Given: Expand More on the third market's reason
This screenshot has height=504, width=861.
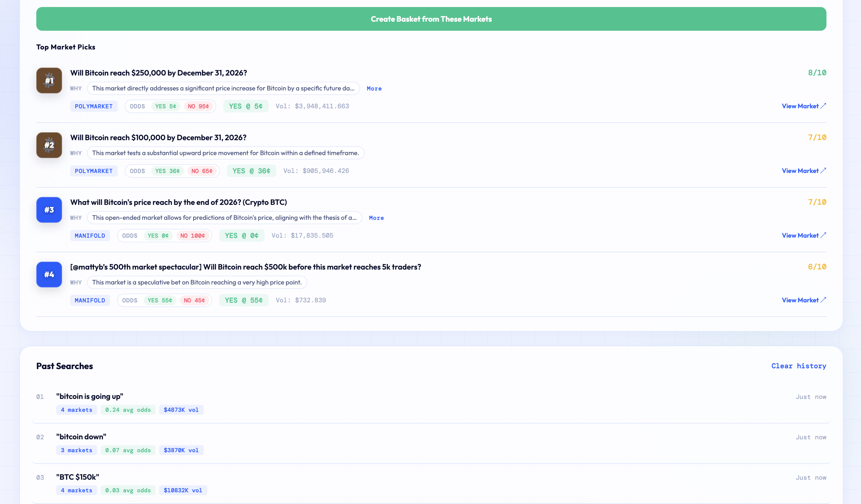Looking at the screenshot, I should (x=376, y=218).
